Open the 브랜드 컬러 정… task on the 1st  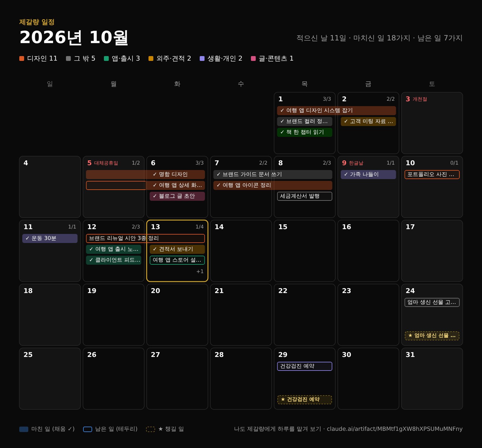pos(305,121)
